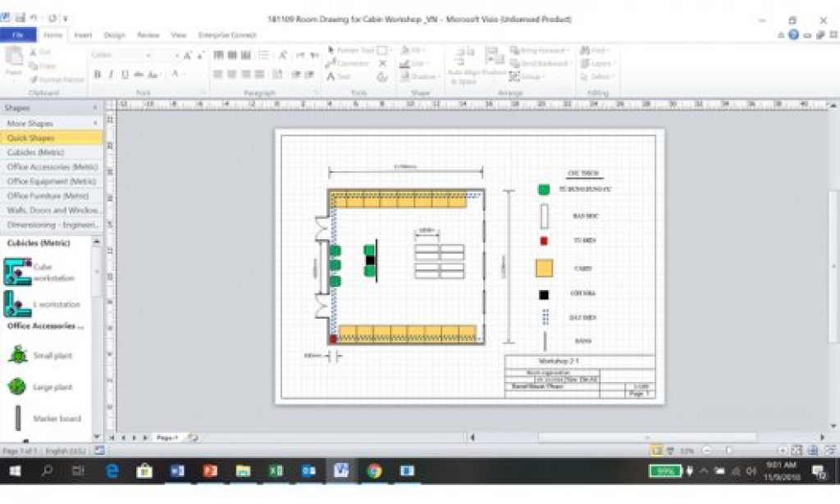Open the font name dropdown
840x504 pixels.
121,55
